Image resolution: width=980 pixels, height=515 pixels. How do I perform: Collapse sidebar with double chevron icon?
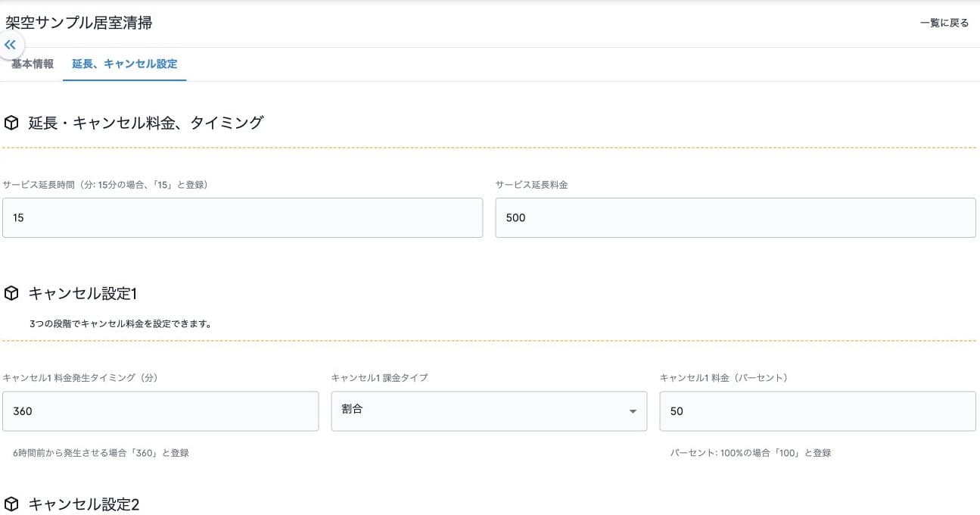click(10, 45)
